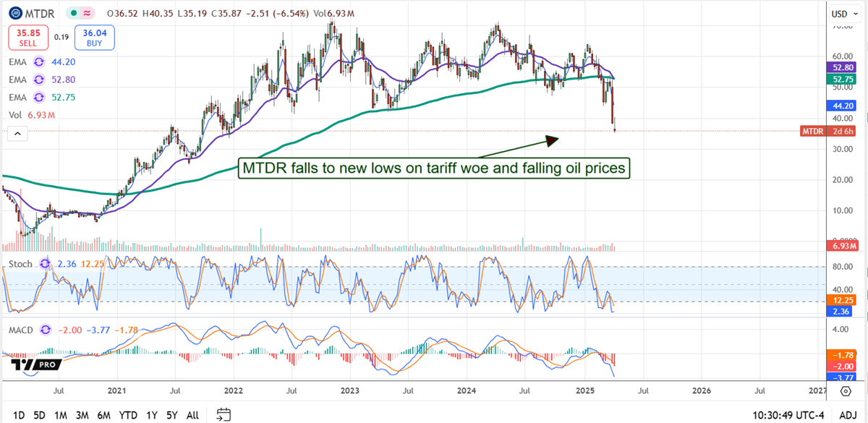Click the refresh icon beside EMA 44.20

point(39,62)
